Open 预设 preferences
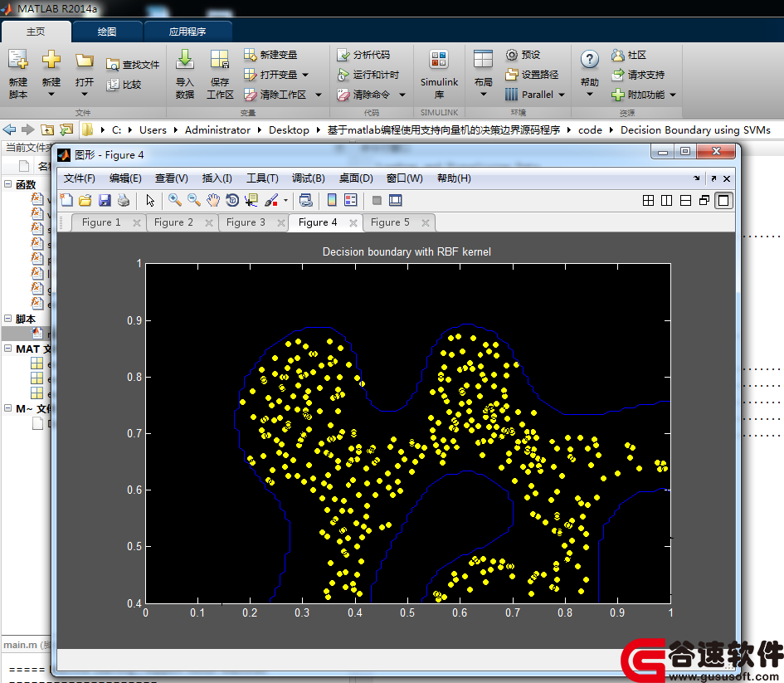 pyautogui.click(x=523, y=55)
